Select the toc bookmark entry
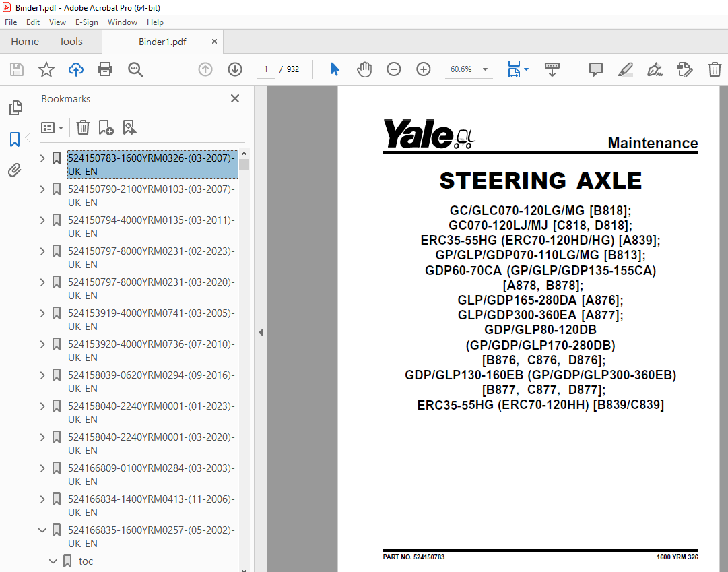The height and width of the screenshot is (572, 728). [x=86, y=561]
